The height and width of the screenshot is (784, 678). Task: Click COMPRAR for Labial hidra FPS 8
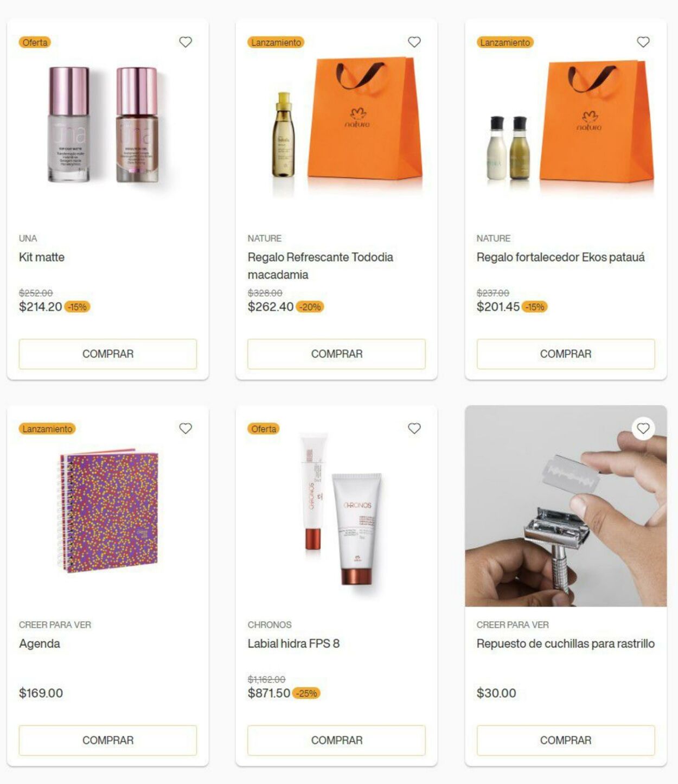point(337,740)
